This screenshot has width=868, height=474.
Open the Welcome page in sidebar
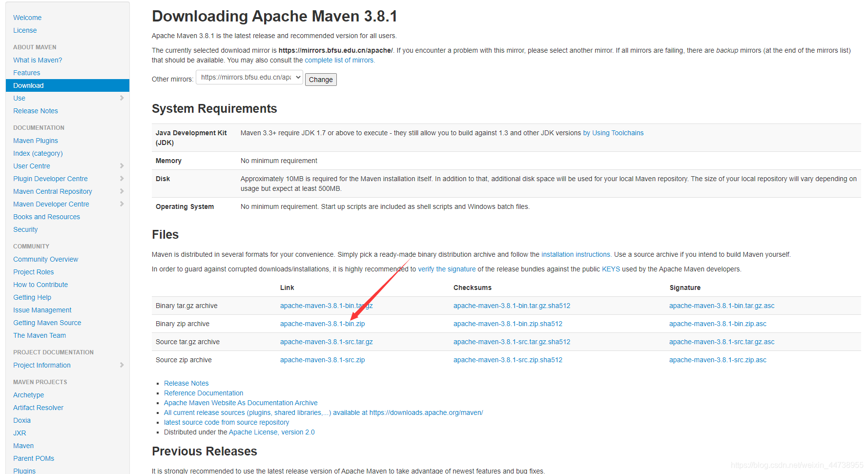(27, 18)
